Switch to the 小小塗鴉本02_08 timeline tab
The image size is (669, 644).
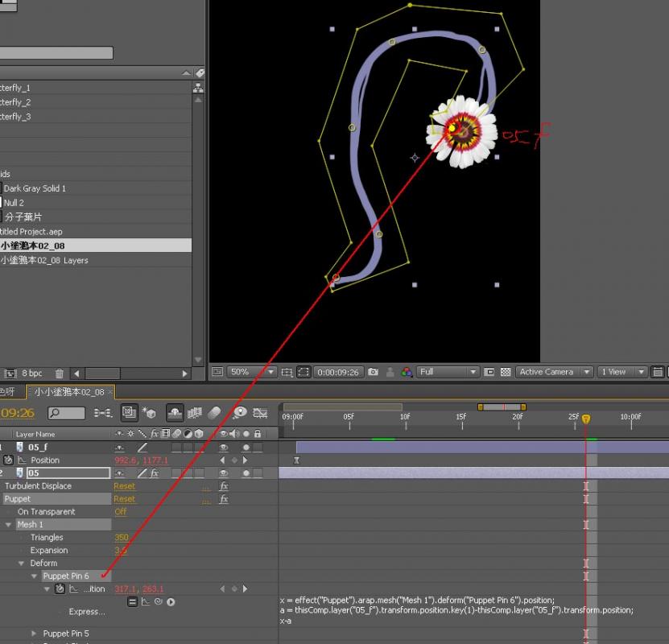68,392
